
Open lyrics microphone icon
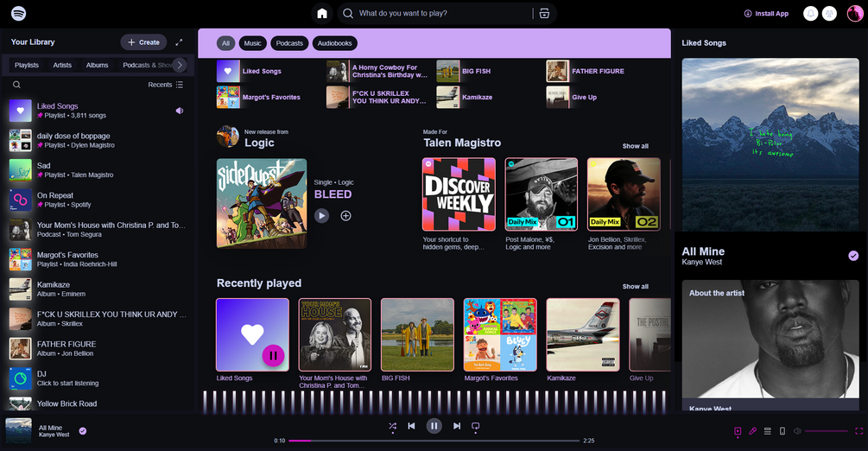[752, 431]
